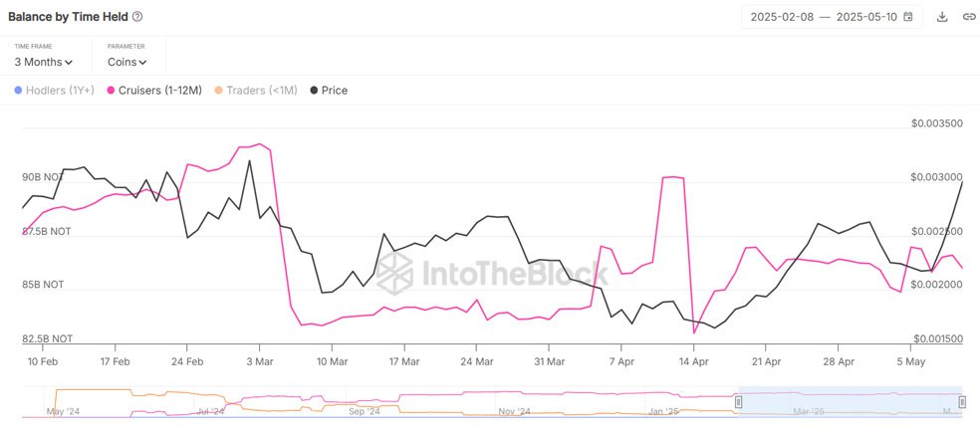Screen dimensions: 980x437
Task: Click the right navigator range handle
Action: click(962, 402)
